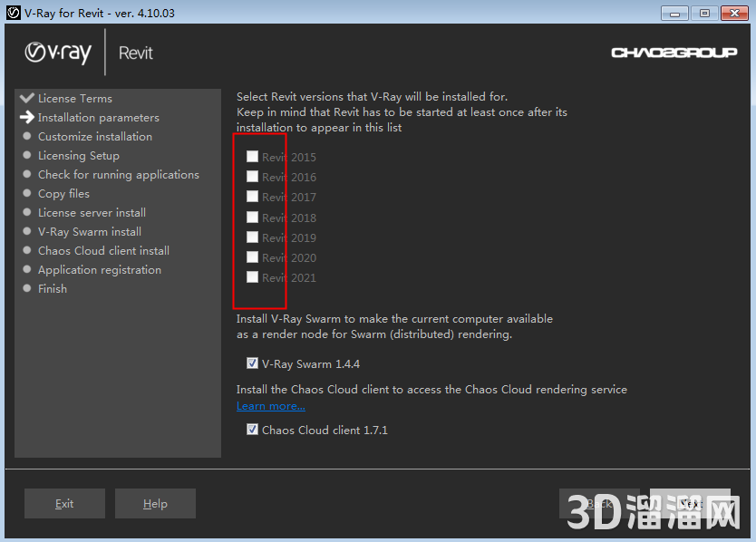The image size is (756, 542).
Task: Tick the Revit 2018 checkbox
Action: [252, 218]
